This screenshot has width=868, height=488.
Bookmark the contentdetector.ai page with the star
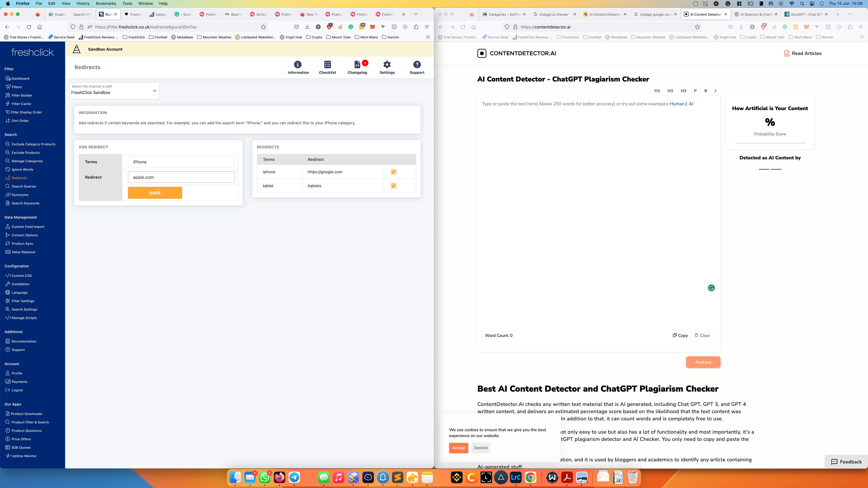[698, 27]
